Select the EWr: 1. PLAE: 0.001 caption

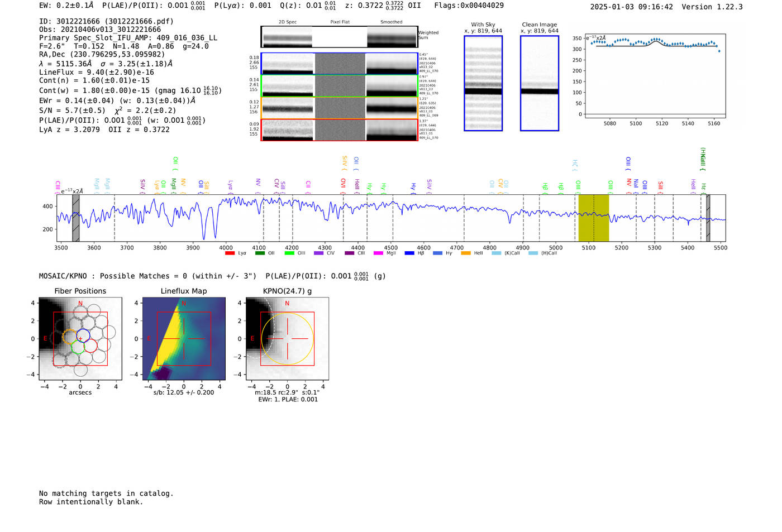point(288,400)
